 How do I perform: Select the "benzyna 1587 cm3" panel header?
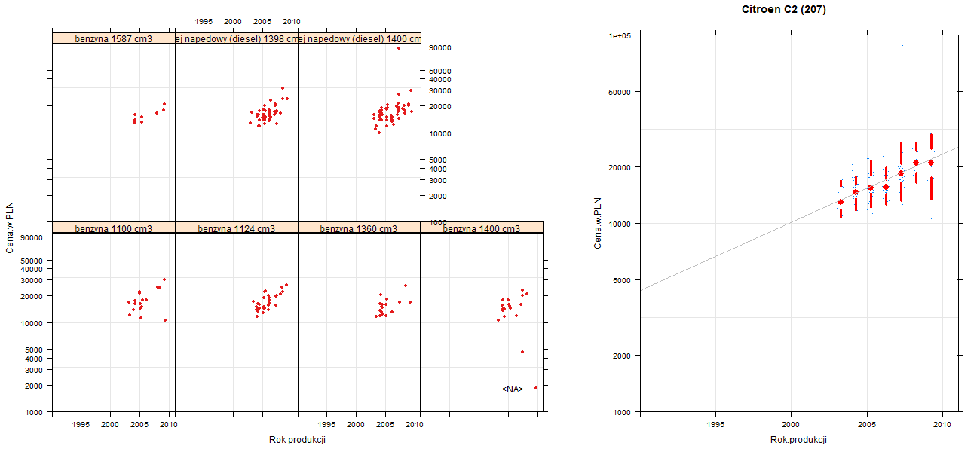pos(114,38)
